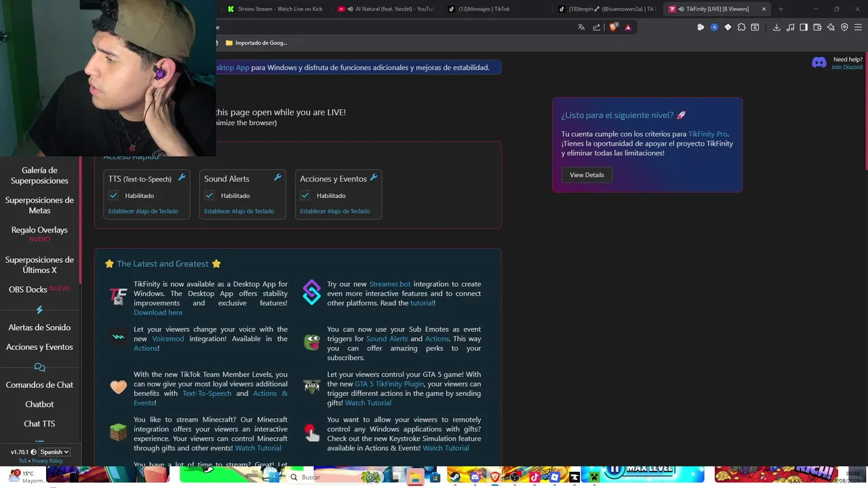Click the lightning bolt sidebar section icon
868x488 pixels.
click(x=39, y=310)
